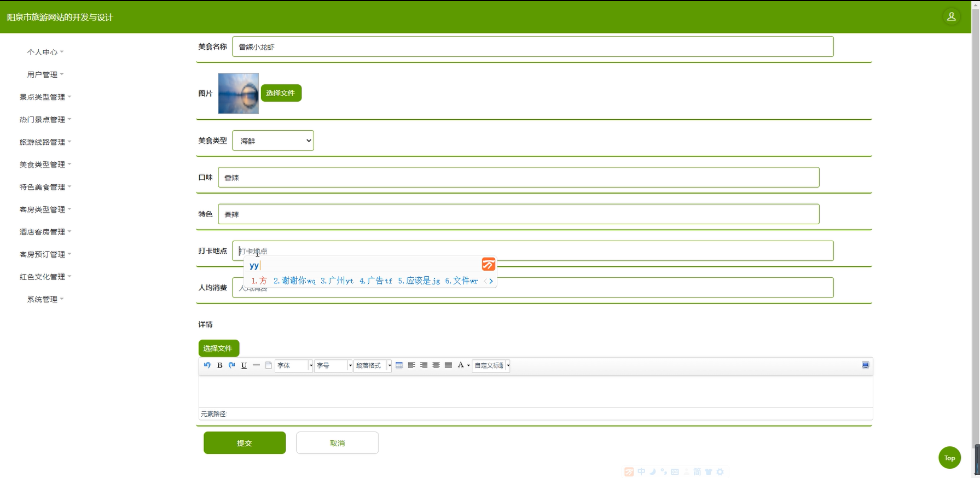Click 选择文件 button next to the image
The image size is (980, 478).
click(281, 93)
